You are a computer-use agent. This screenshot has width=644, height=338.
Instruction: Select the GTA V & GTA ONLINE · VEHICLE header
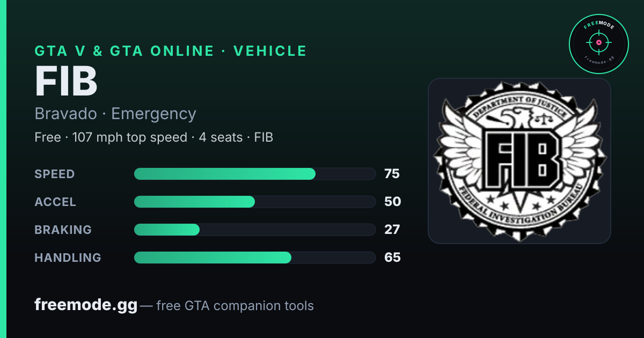pos(171,51)
